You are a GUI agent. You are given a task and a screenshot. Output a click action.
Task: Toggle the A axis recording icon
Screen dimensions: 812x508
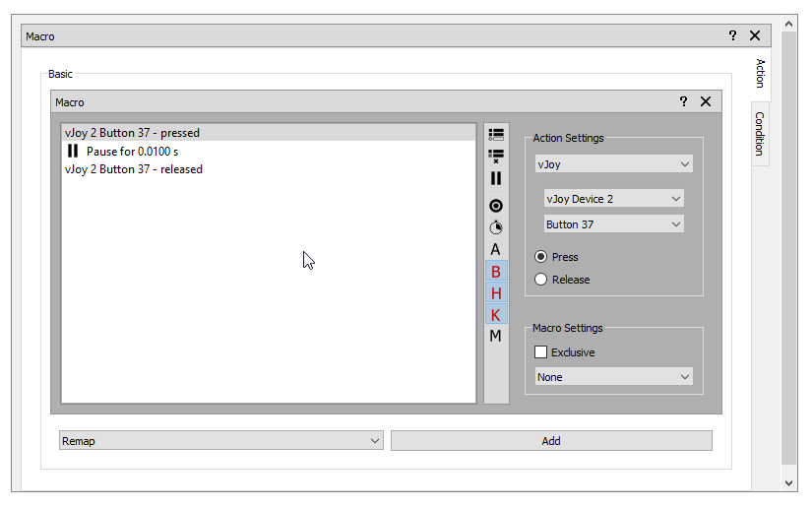coord(496,250)
